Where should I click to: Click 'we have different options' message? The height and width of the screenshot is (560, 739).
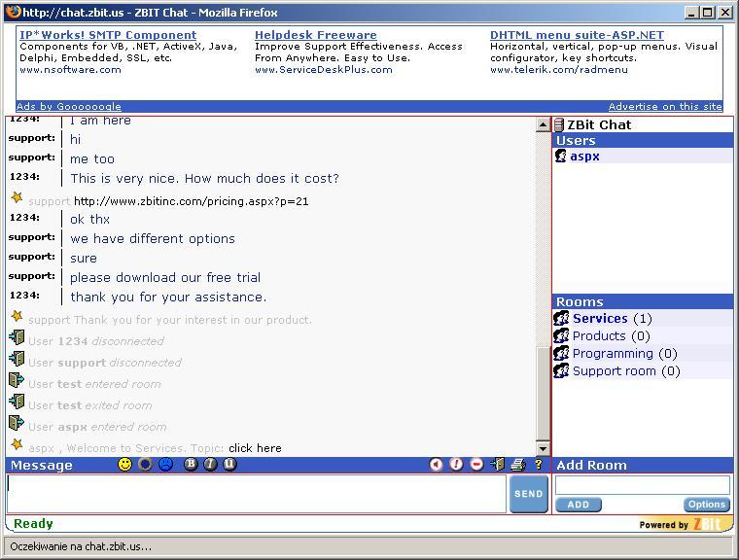click(153, 238)
